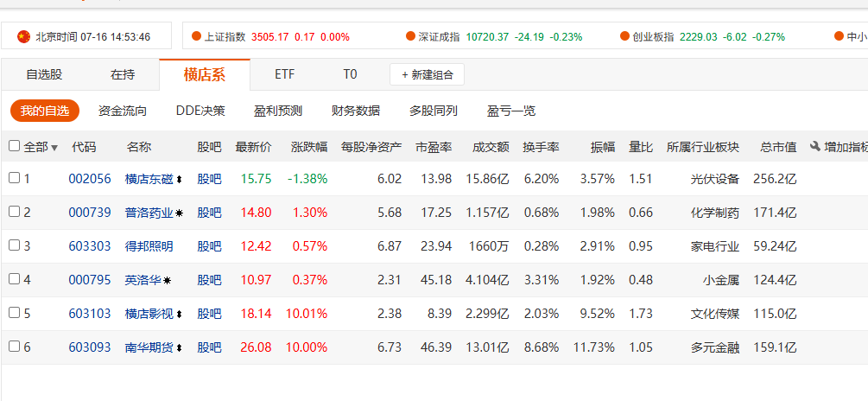Click the star marker beside 英洛华
Image resolution: width=868 pixels, height=401 pixels.
[x=167, y=281]
